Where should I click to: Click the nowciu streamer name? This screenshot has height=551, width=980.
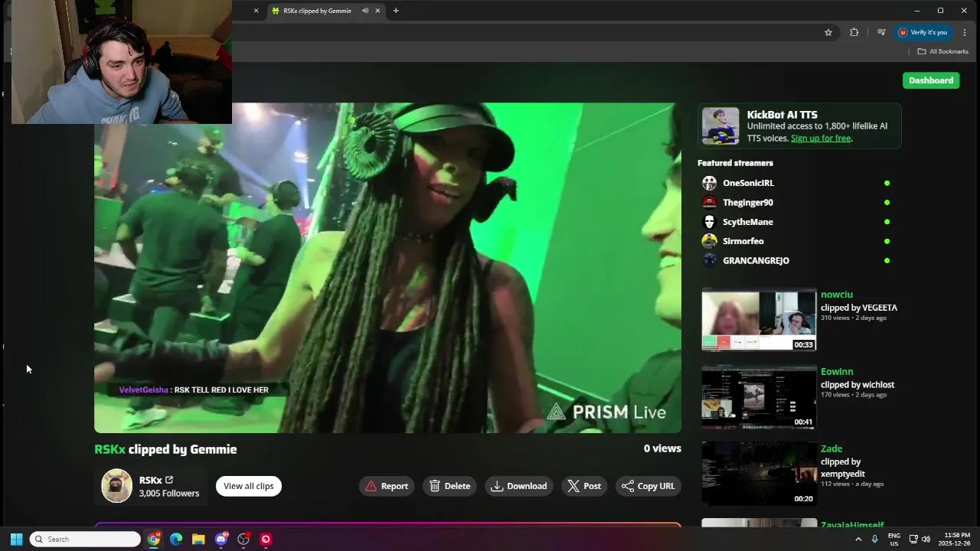[837, 295]
